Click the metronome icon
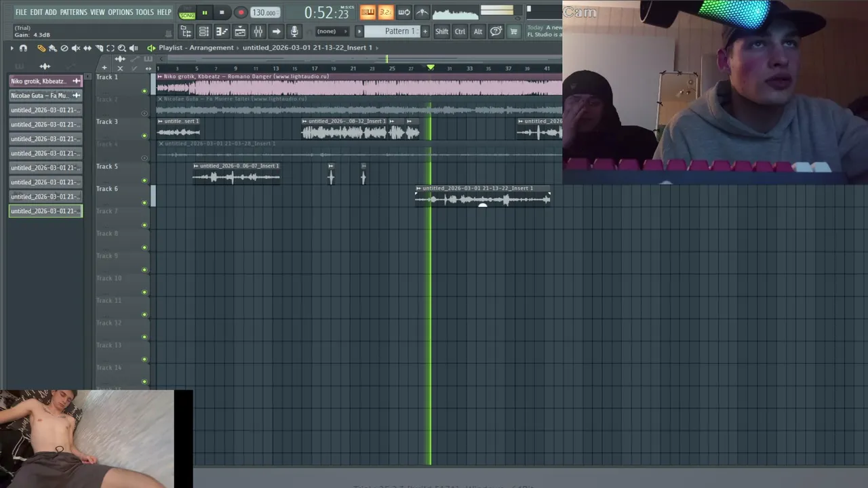This screenshot has height=488, width=868. [422, 12]
